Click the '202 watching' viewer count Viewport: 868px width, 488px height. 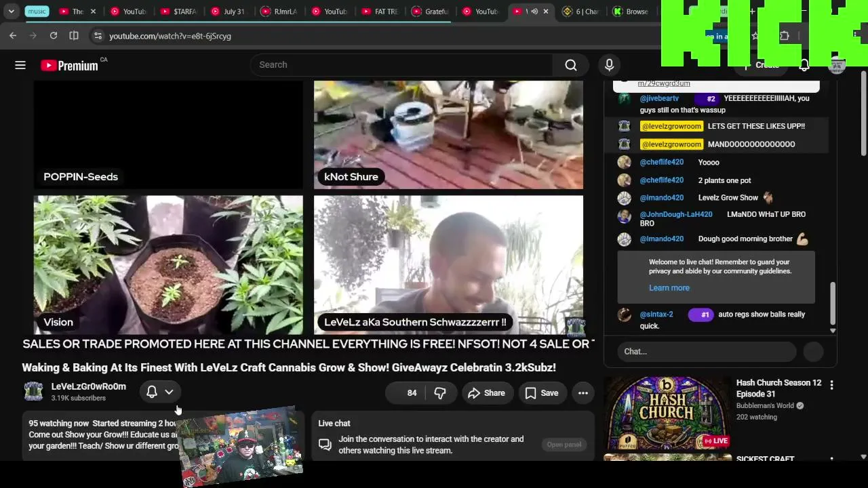click(757, 418)
